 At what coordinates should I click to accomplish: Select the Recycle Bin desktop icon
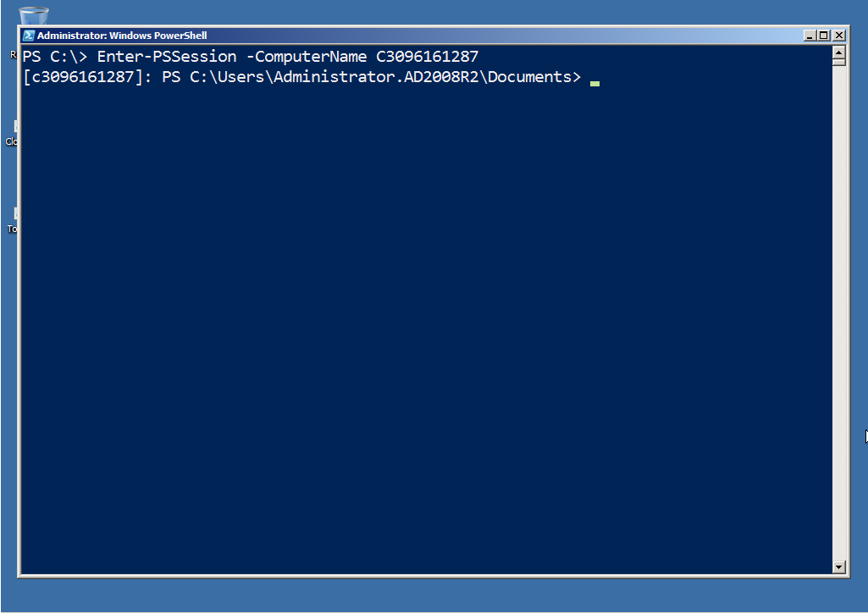pyautogui.click(x=34, y=14)
